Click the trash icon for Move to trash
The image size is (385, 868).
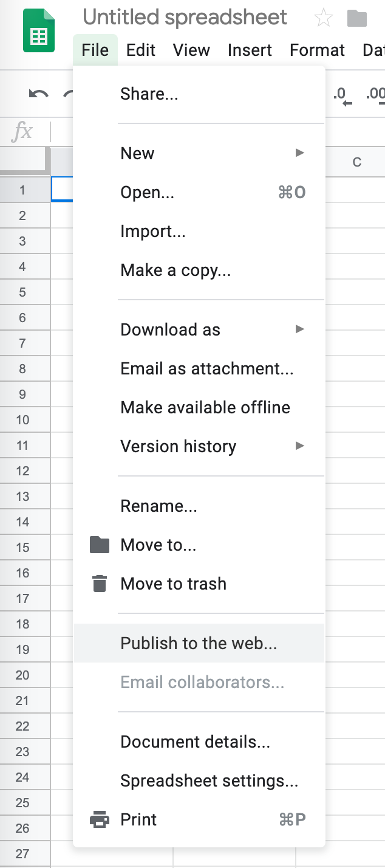(x=99, y=584)
